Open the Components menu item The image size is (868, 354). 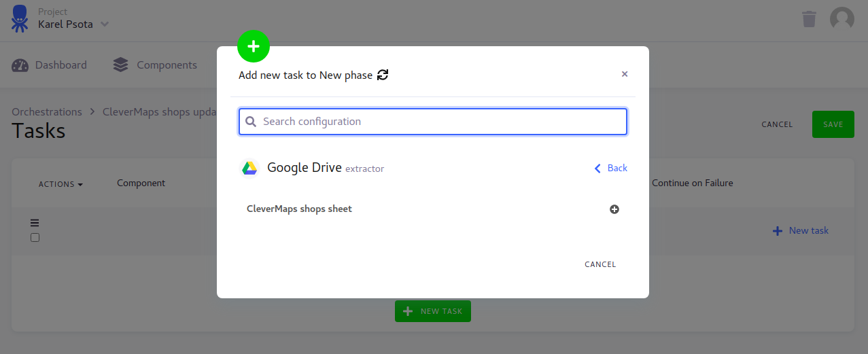click(155, 65)
